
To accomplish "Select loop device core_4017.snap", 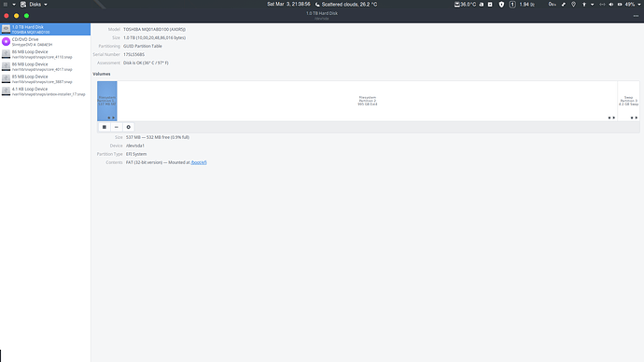I will tap(45, 66).
